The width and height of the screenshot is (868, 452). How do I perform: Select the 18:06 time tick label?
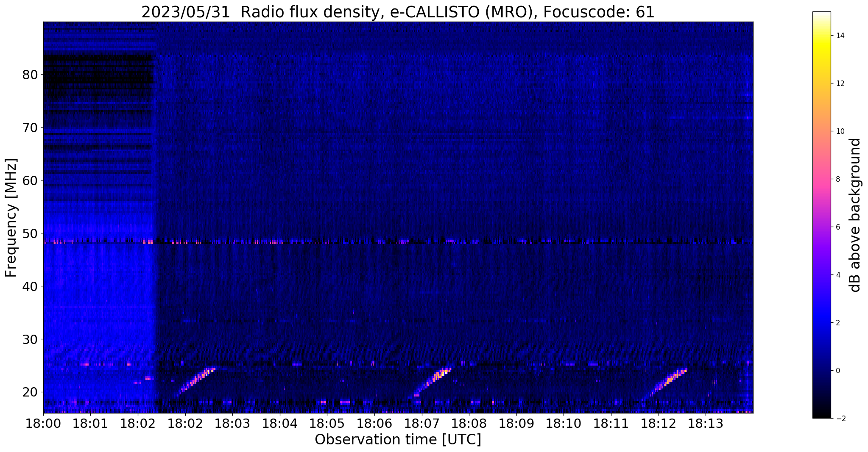pyautogui.click(x=374, y=423)
